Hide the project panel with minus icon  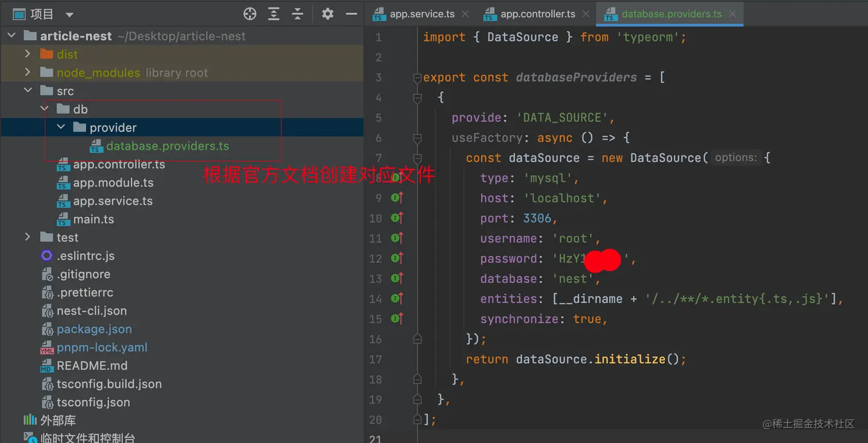352,14
